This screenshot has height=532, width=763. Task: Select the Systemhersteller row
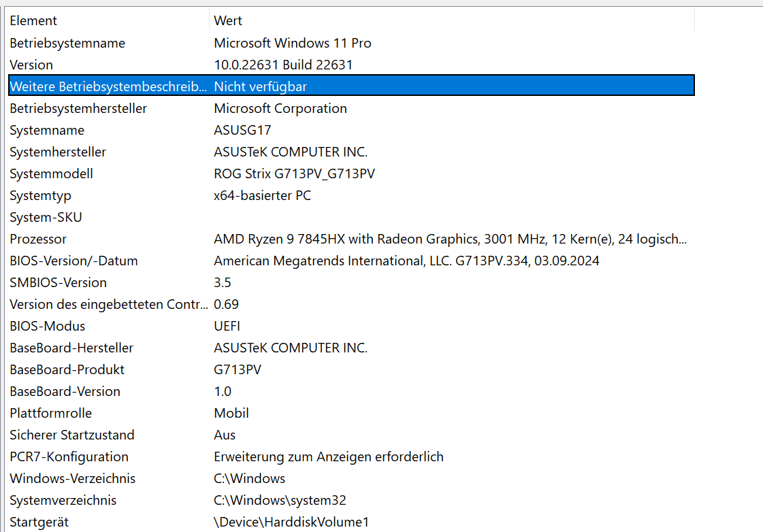pos(58,152)
